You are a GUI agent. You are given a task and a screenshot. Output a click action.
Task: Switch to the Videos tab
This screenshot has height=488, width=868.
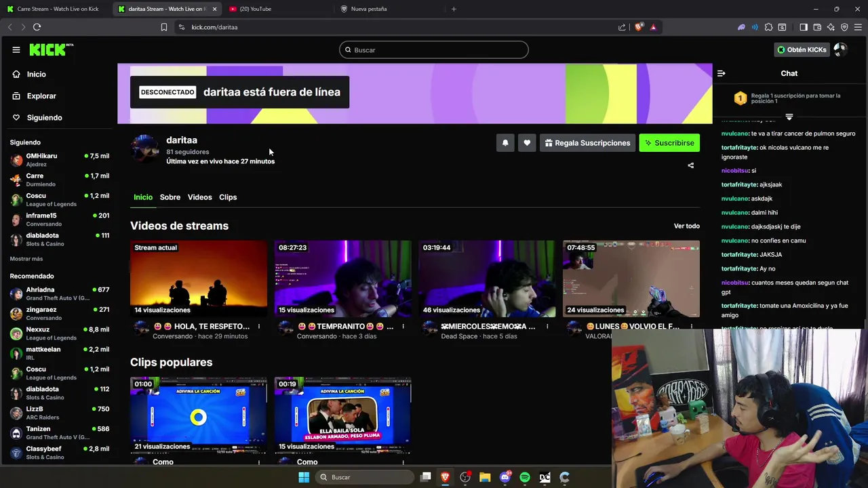[x=199, y=197]
